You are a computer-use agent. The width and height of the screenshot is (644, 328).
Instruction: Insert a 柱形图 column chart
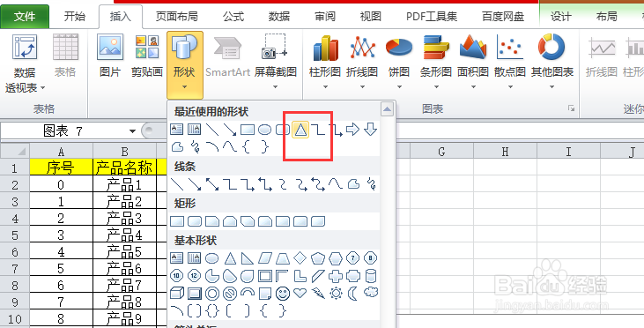coord(325,62)
